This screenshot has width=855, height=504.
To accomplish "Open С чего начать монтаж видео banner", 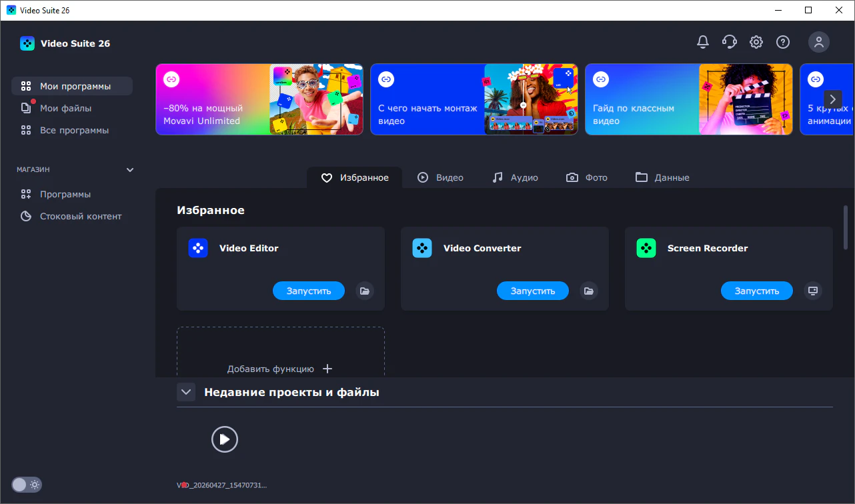I will point(474,99).
